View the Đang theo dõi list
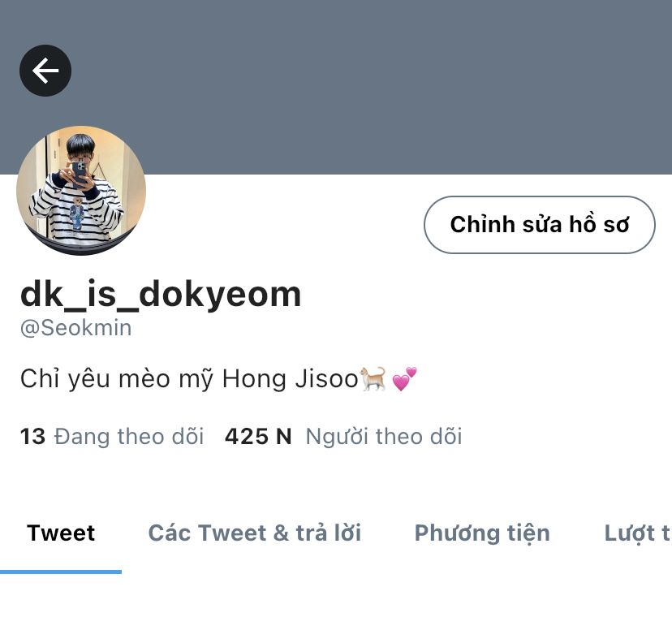Viewport: 672px width, 617px height. pyautogui.click(x=128, y=437)
